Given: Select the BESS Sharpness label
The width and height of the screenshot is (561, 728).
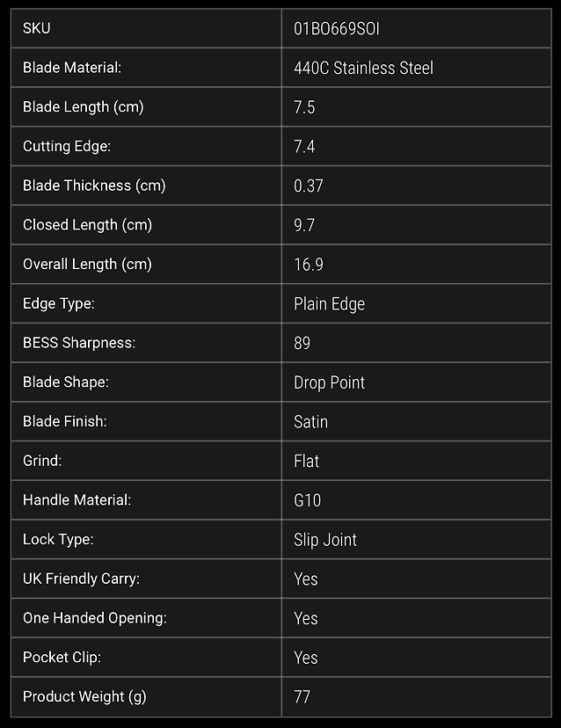Looking at the screenshot, I should [x=79, y=343].
